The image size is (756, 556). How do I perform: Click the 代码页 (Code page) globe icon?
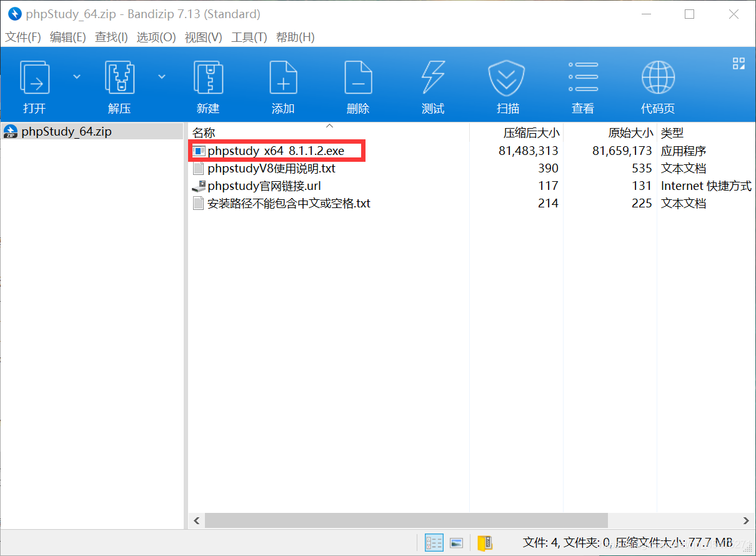point(658,77)
